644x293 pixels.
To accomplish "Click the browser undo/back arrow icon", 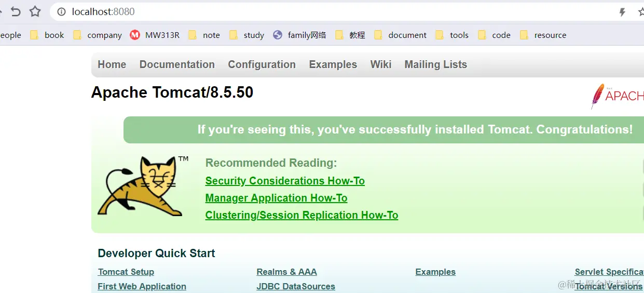I will (16, 11).
